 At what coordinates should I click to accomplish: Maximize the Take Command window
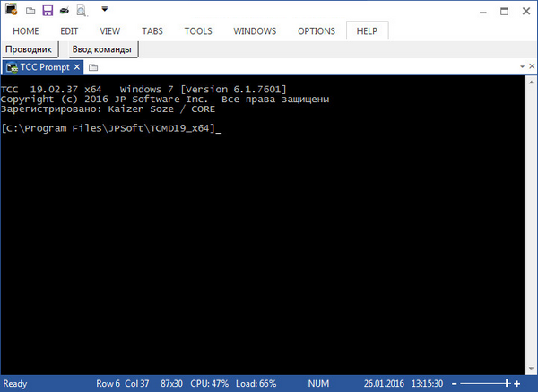pos(504,12)
